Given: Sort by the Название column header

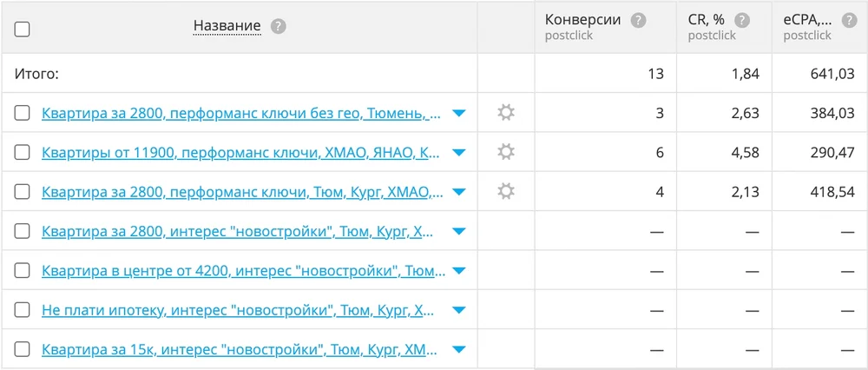Looking at the screenshot, I should click(227, 25).
